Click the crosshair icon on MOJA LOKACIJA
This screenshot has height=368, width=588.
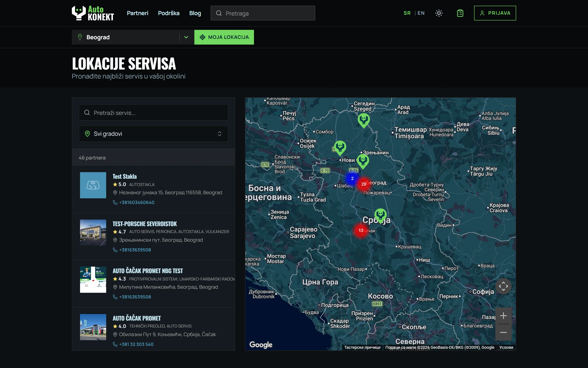tap(202, 37)
